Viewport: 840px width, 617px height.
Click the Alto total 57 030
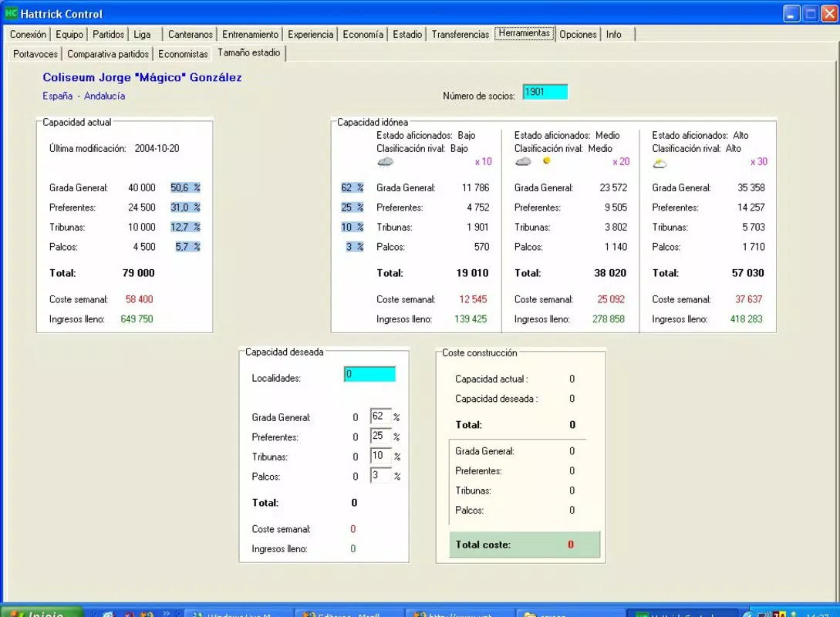(748, 273)
